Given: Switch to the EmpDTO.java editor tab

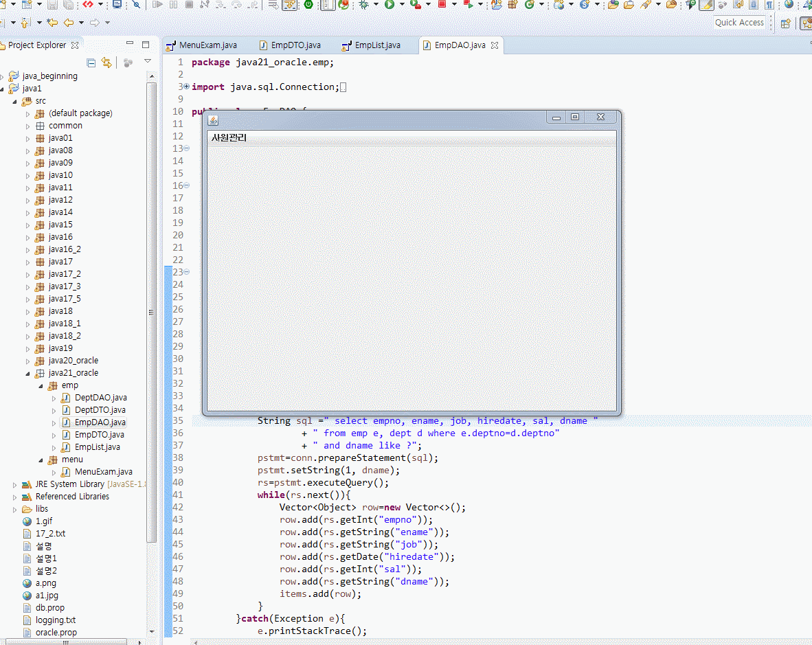Looking at the screenshot, I should coord(295,45).
